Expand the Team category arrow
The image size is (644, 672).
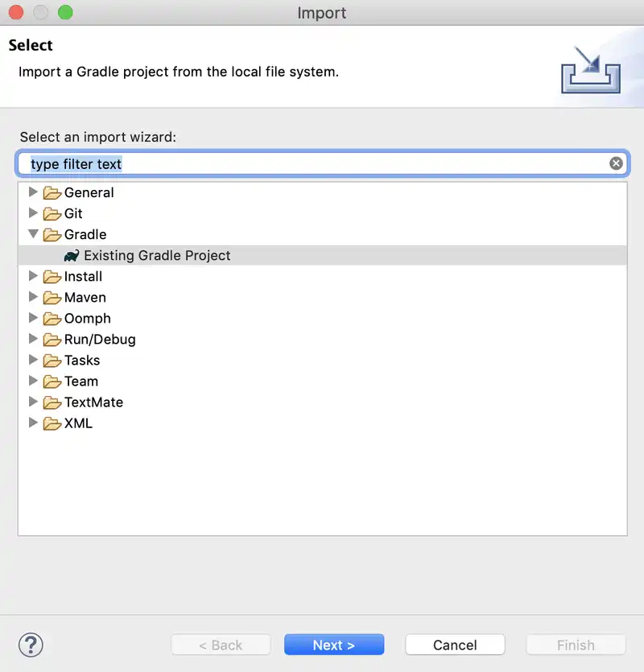[33, 381]
